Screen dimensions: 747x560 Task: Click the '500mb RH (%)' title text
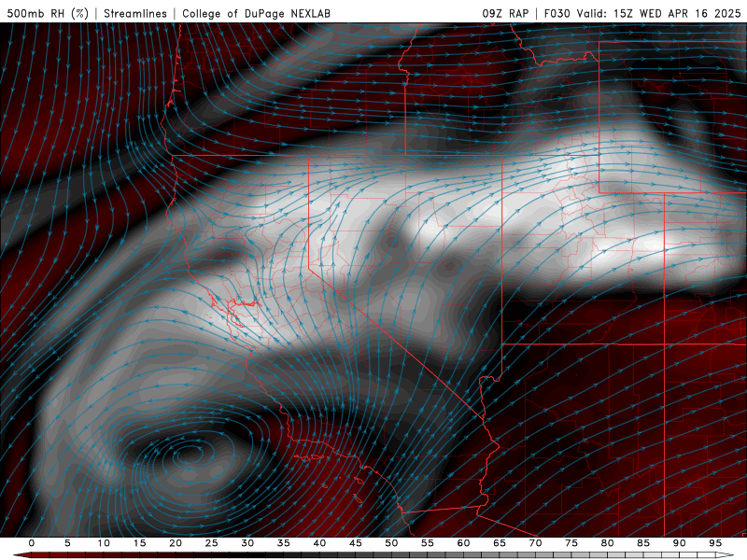coord(48,13)
